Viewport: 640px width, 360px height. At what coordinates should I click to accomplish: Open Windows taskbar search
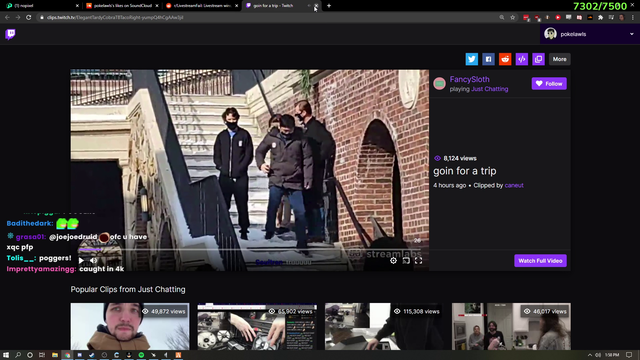tap(18, 355)
